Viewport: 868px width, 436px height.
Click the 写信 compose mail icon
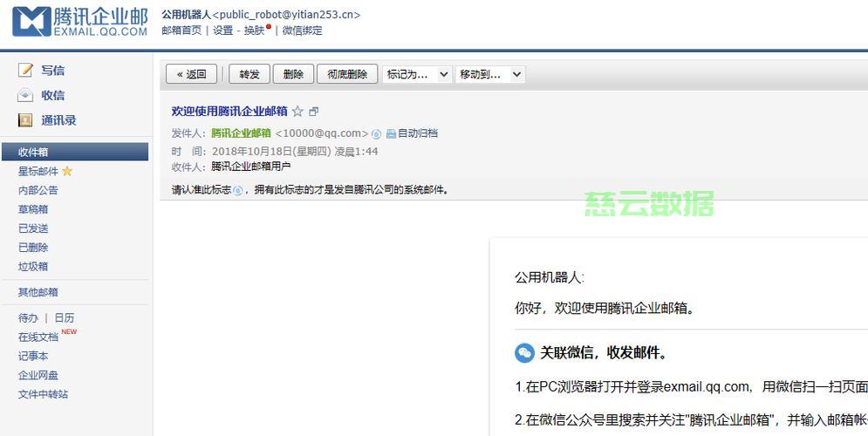(x=25, y=71)
